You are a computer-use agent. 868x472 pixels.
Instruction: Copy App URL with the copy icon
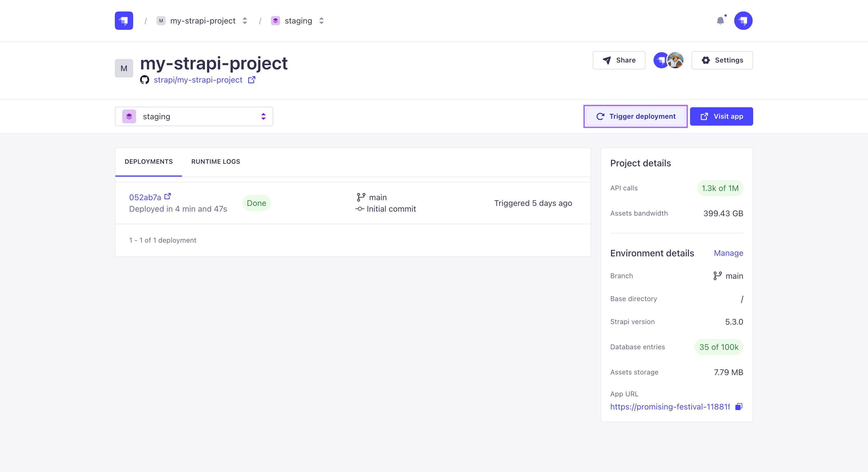pyautogui.click(x=739, y=407)
